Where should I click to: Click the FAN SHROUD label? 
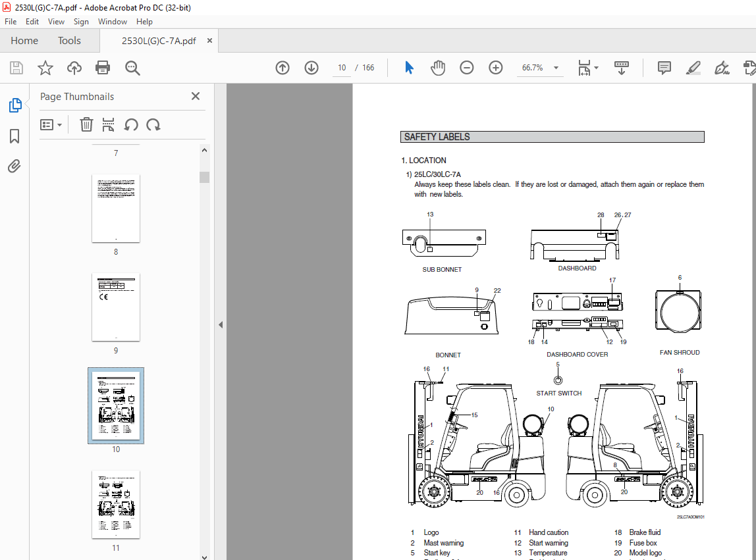coord(680,352)
